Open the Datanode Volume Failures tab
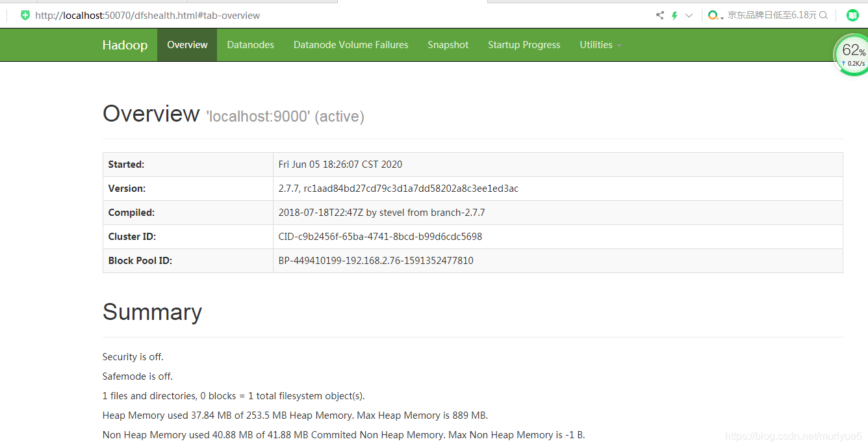868x448 pixels. pyautogui.click(x=351, y=45)
